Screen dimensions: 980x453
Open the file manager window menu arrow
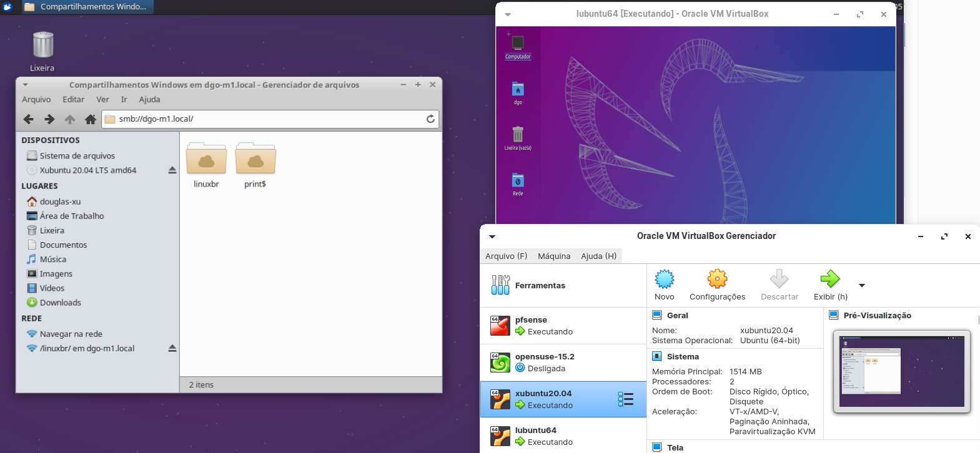point(25,85)
